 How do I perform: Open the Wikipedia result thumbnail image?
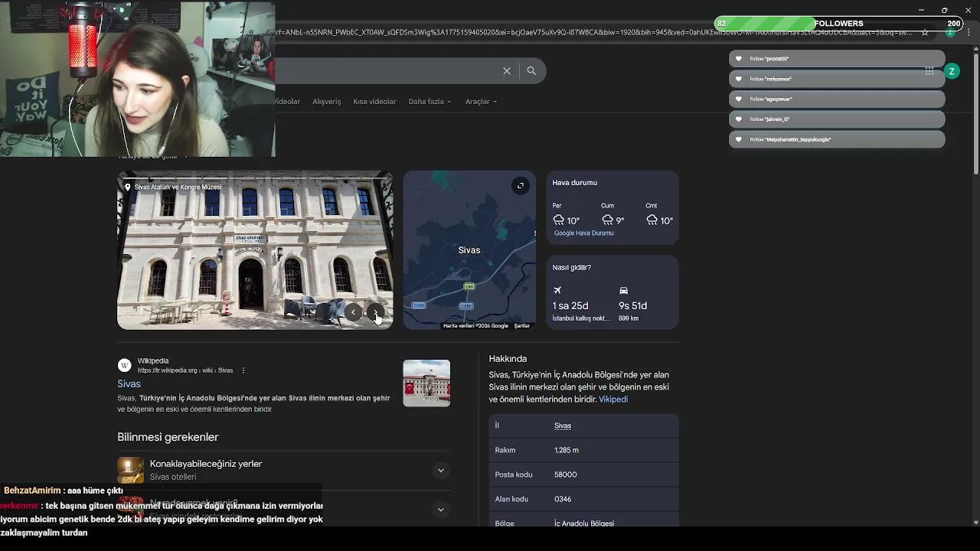pyautogui.click(x=426, y=383)
